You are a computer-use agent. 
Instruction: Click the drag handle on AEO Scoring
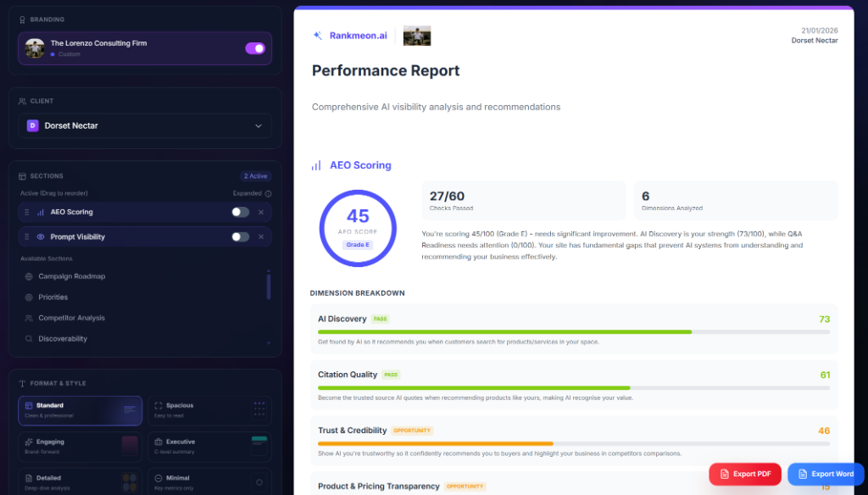coord(27,212)
